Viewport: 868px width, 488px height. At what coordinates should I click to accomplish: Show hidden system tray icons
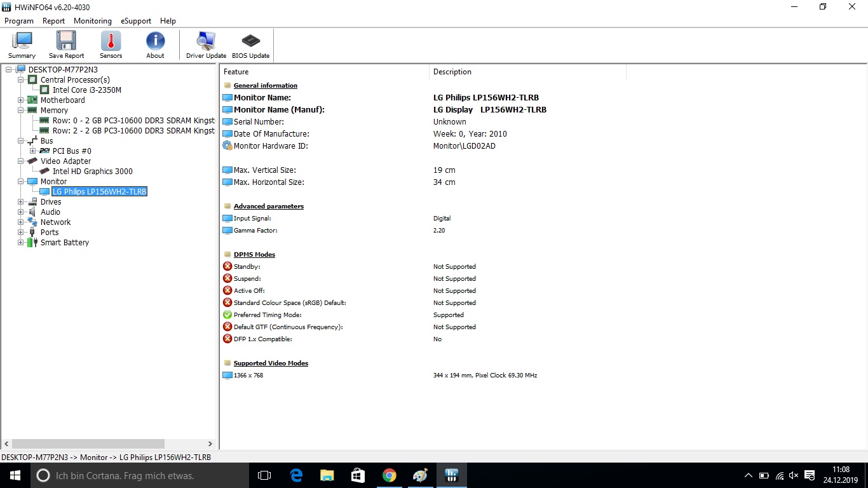pyautogui.click(x=749, y=475)
